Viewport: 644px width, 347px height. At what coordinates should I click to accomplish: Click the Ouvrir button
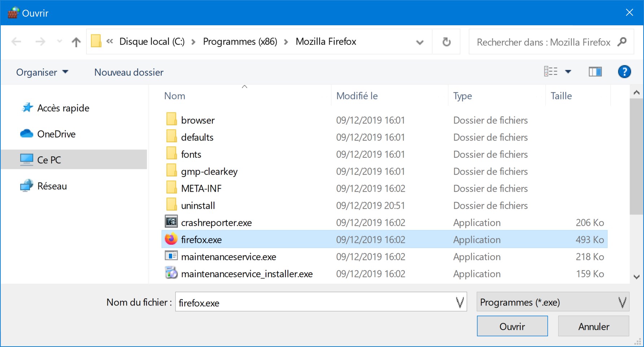512,326
